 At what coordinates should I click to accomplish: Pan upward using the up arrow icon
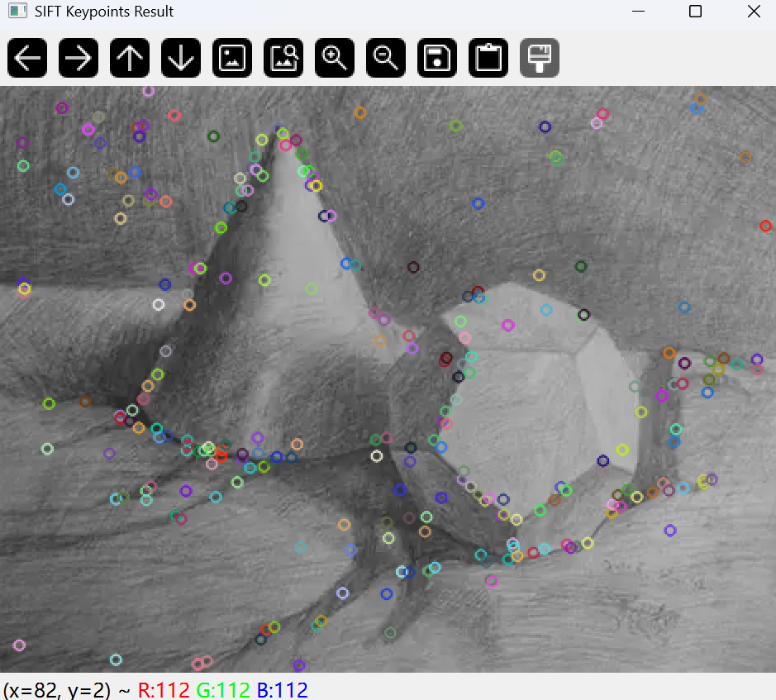130,58
